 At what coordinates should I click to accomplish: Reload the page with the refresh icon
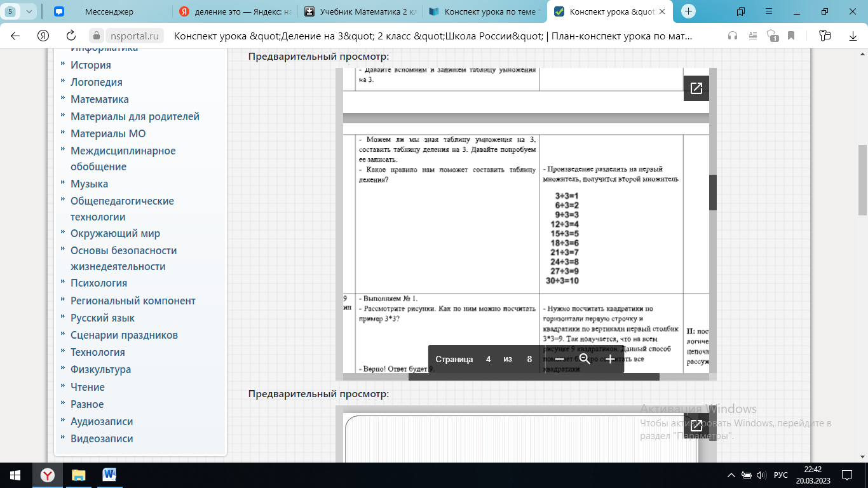pos(71,36)
